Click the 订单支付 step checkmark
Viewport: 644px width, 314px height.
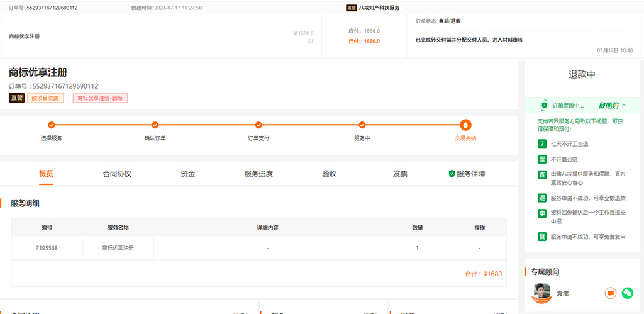258,125
